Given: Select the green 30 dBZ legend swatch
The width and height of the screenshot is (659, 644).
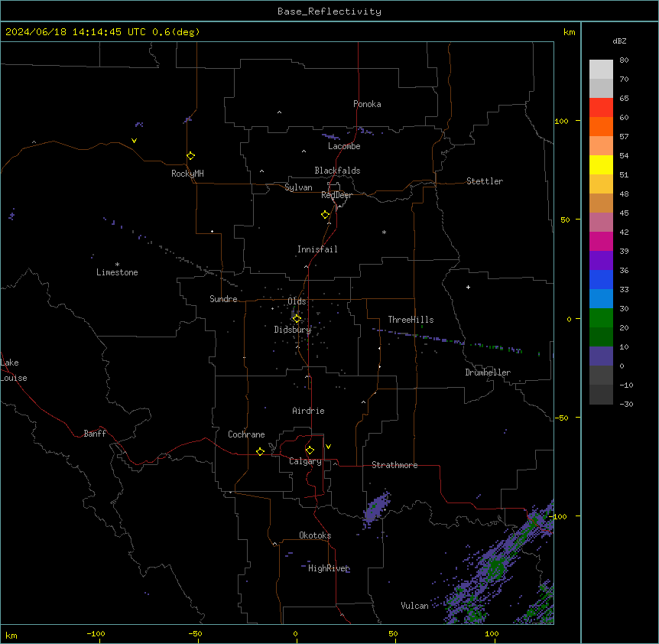Looking at the screenshot, I should tap(601, 318).
